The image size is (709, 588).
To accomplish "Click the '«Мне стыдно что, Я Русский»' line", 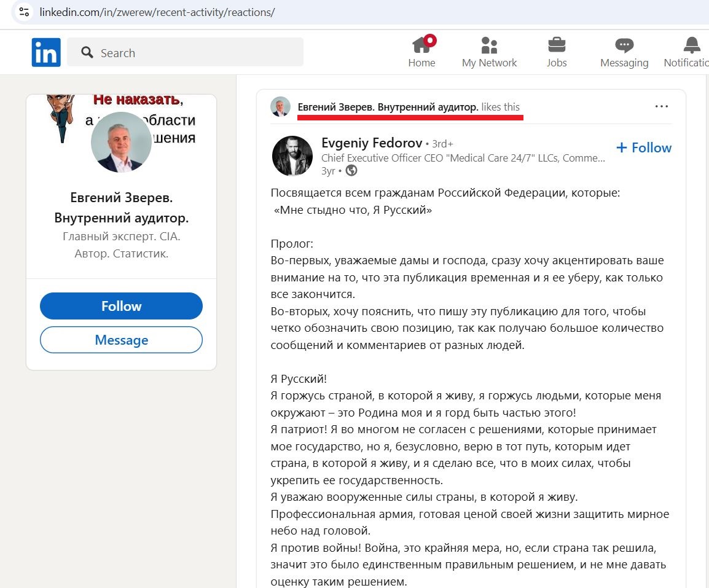I will (353, 210).
